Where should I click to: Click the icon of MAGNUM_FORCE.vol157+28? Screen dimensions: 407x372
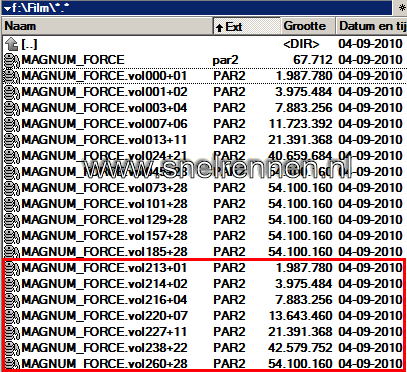12,236
